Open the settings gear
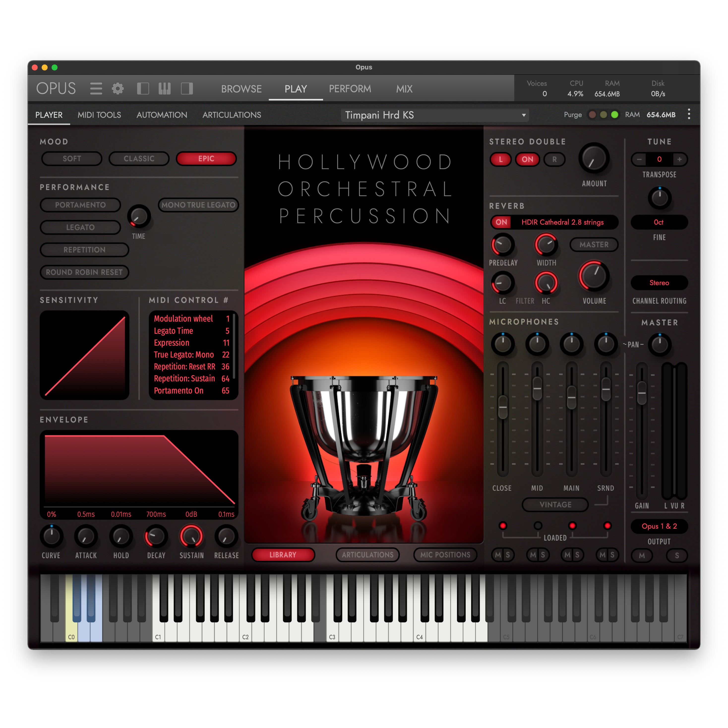The height and width of the screenshot is (728, 728). pyautogui.click(x=118, y=89)
